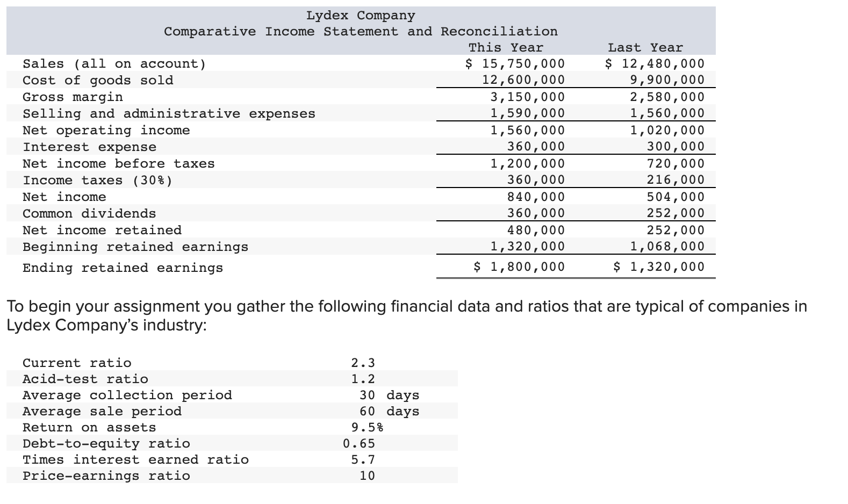
Task: Click the debt-to-equity value 0.65
Action: 359,443
